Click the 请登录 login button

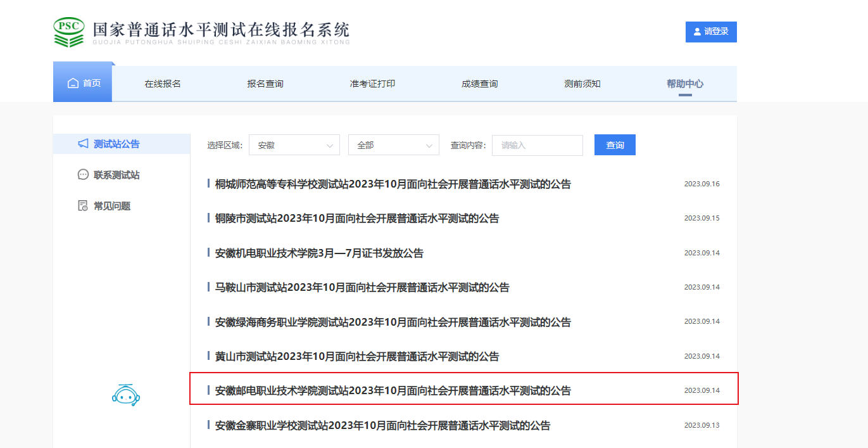pyautogui.click(x=711, y=32)
